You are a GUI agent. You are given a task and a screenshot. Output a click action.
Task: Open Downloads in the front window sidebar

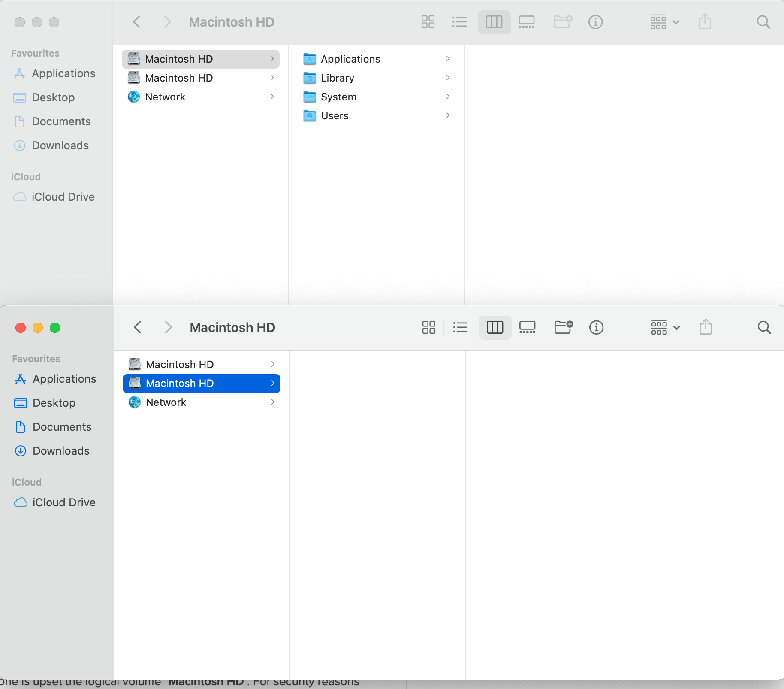point(52,451)
